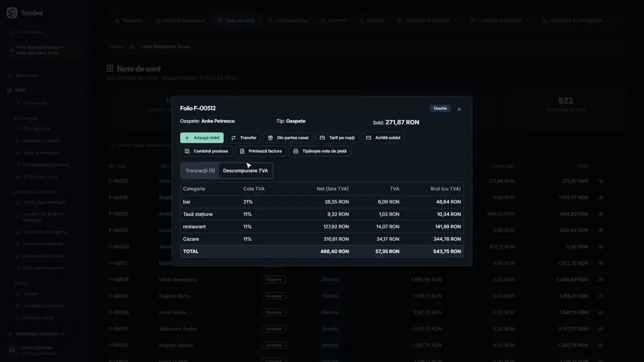Image resolution: width=644 pixels, height=362 pixels.
Task: View folio F-00518 via eye icon
Action: coord(601,198)
